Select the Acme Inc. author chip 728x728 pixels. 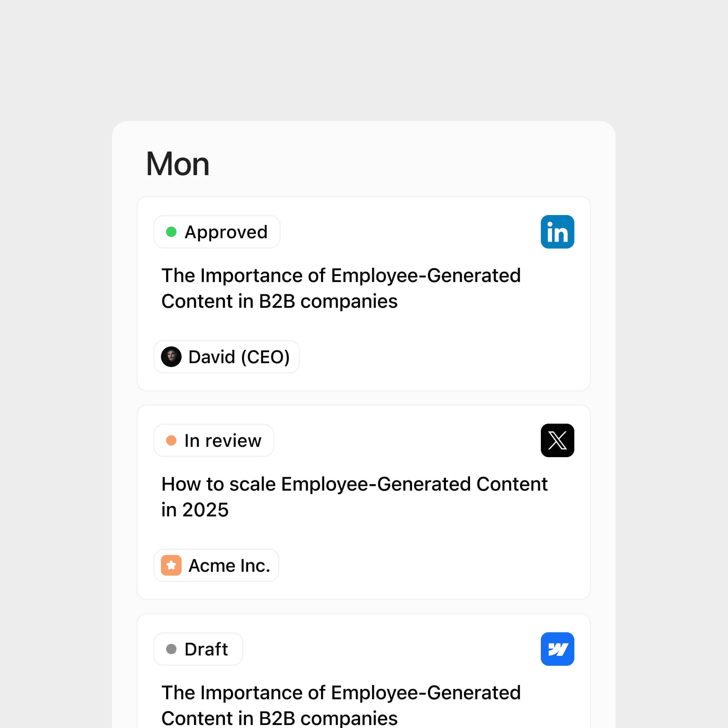tap(216, 565)
